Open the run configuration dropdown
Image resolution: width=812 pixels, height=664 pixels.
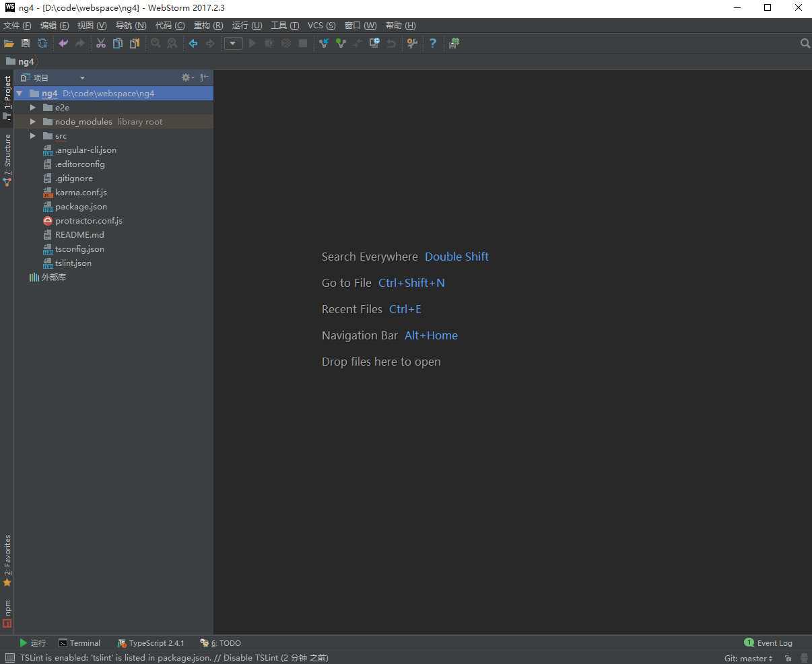click(x=233, y=43)
